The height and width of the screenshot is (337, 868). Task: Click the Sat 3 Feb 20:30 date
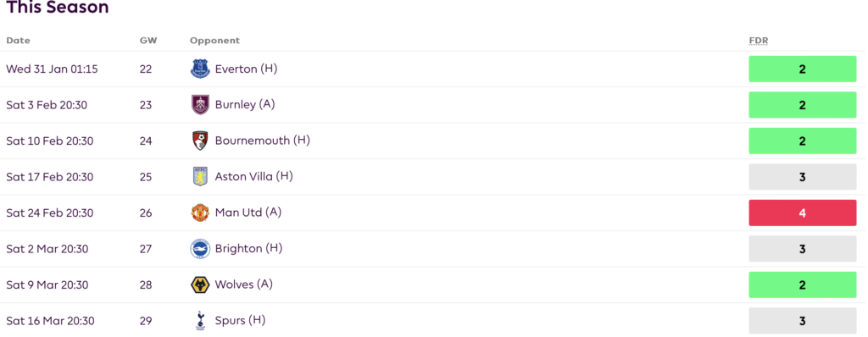pos(47,105)
